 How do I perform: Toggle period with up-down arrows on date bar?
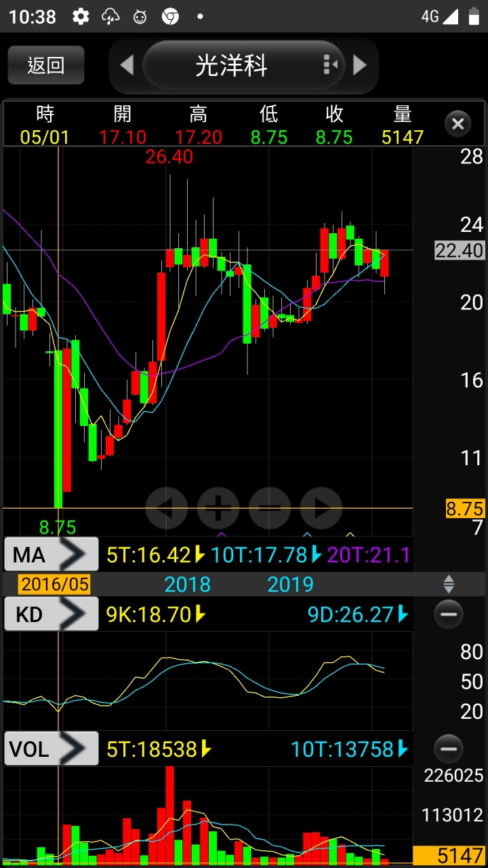click(x=449, y=584)
